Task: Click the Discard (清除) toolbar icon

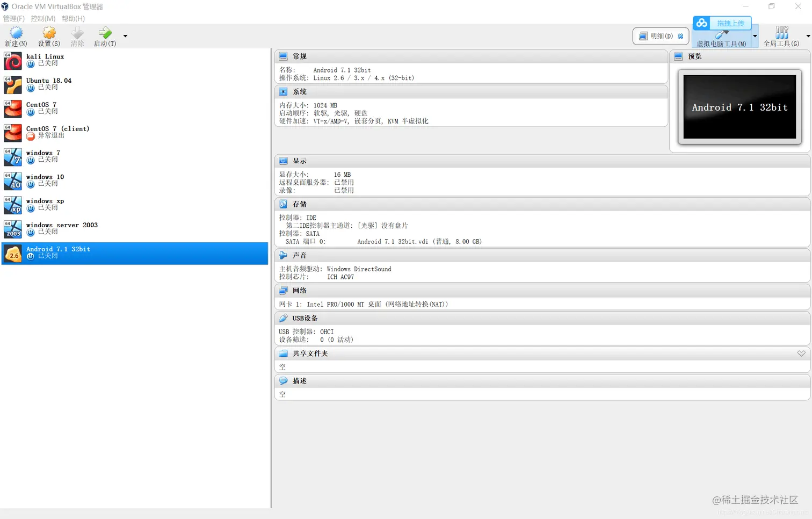Action: point(77,33)
